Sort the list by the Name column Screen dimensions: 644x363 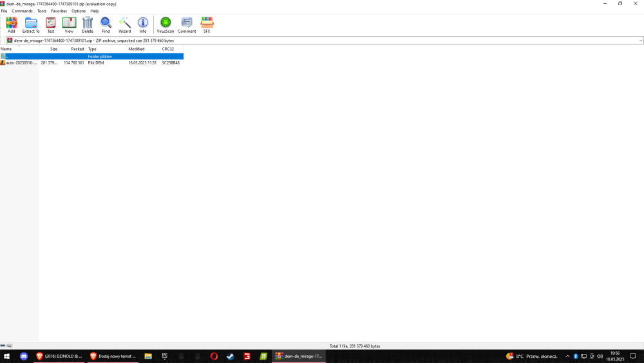point(19,49)
